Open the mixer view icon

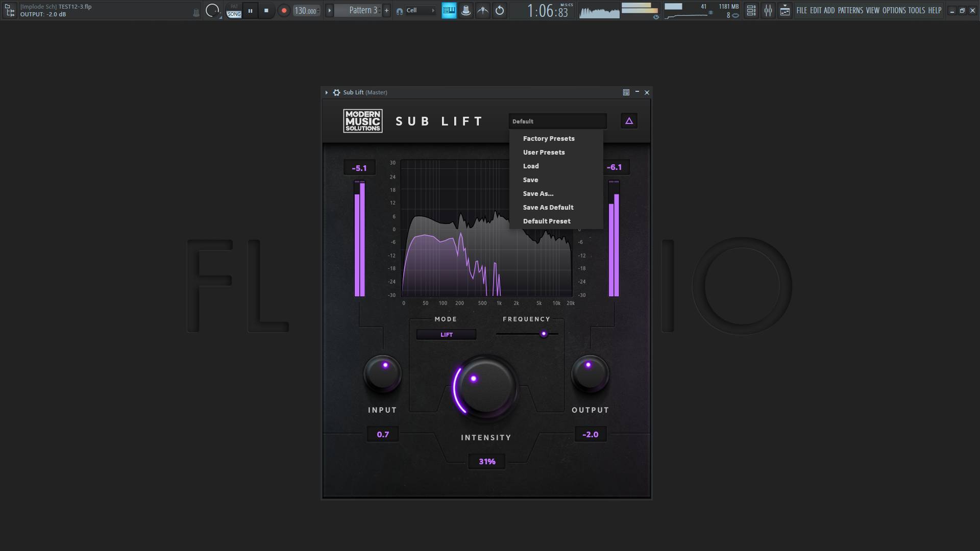point(768,10)
